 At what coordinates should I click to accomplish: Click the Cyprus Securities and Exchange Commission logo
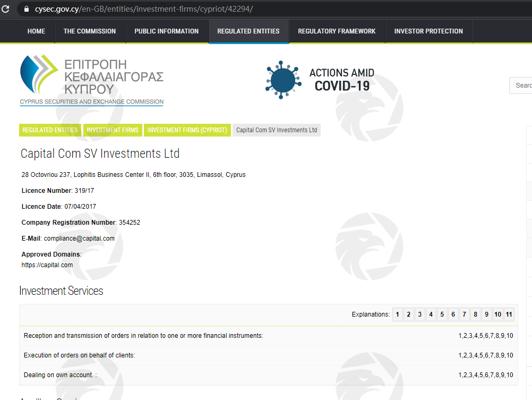pos(92,80)
